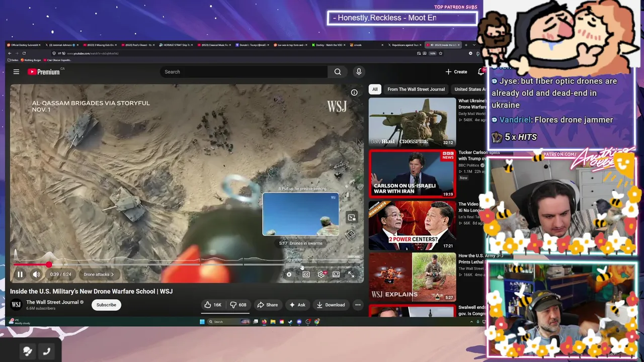The width and height of the screenshot is (644, 362).
Task: Focus the YouTube search field
Action: pyautogui.click(x=244, y=72)
